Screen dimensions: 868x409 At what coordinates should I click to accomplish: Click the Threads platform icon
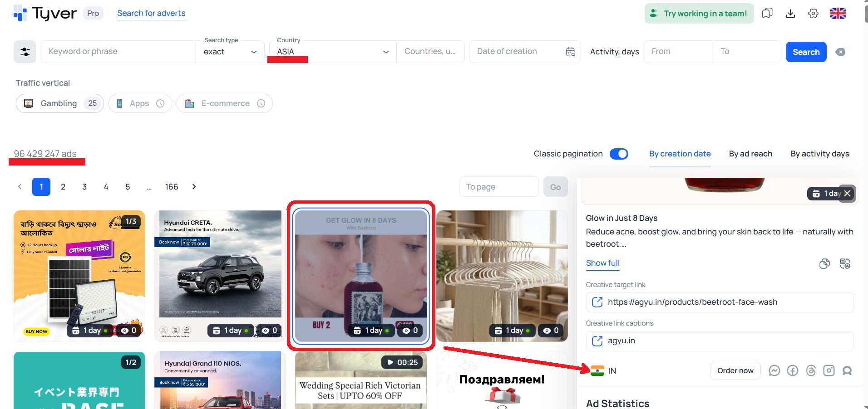coord(811,370)
